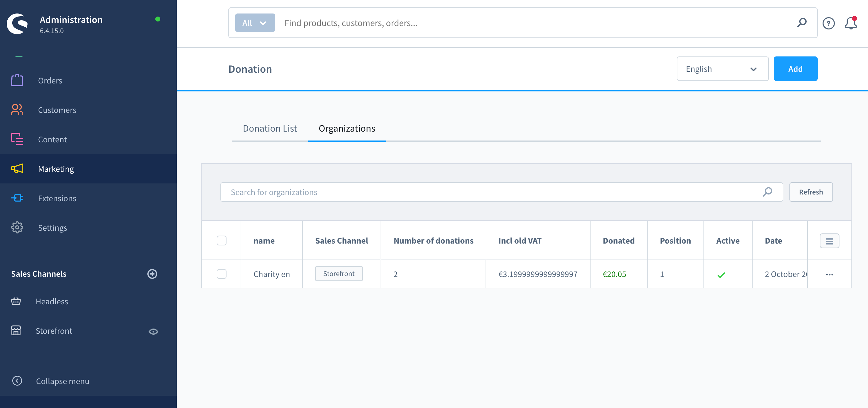This screenshot has width=868, height=408.
Task: Sort by Donated column header
Action: coord(618,241)
